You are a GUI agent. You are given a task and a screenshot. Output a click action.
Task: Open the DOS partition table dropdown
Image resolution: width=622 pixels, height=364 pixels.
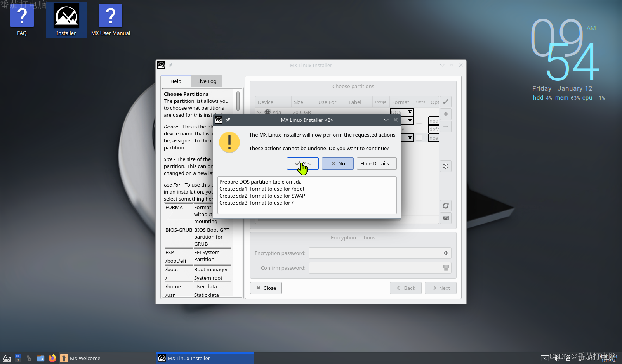(402, 112)
